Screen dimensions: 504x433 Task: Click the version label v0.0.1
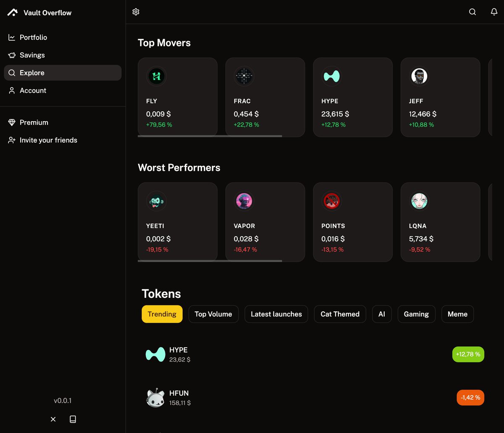63,401
